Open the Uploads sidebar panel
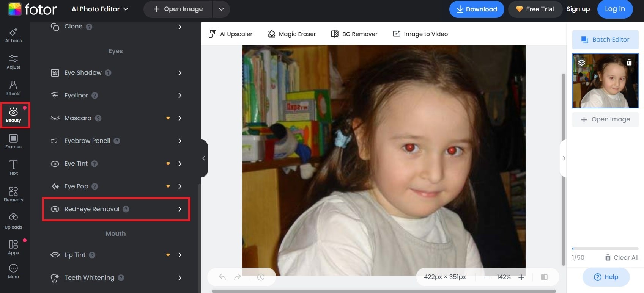 (13, 221)
